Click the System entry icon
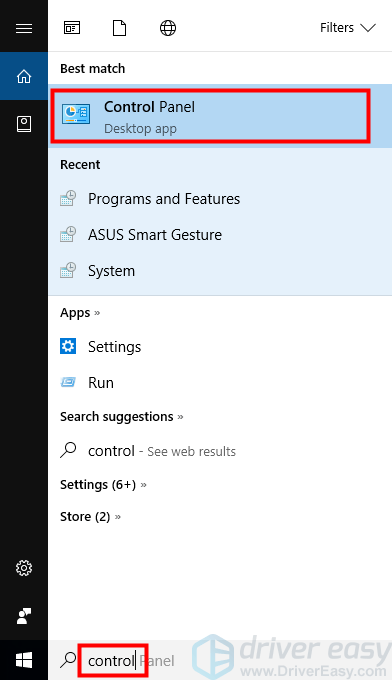Image resolution: width=392 pixels, height=680 pixels. 68,270
